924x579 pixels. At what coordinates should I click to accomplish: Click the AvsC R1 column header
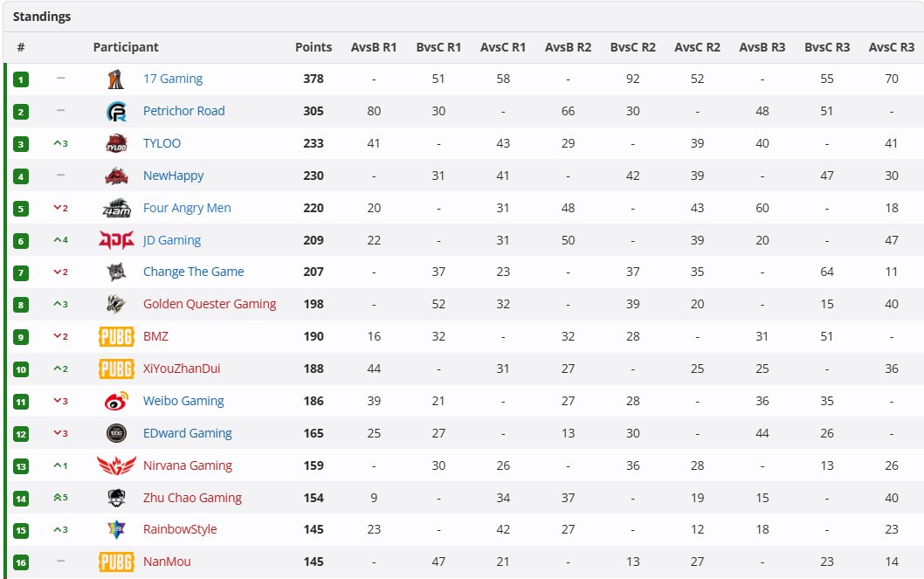click(503, 47)
